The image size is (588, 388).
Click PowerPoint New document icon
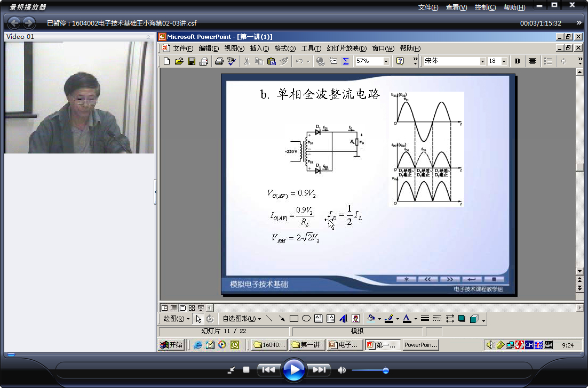coord(167,61)
